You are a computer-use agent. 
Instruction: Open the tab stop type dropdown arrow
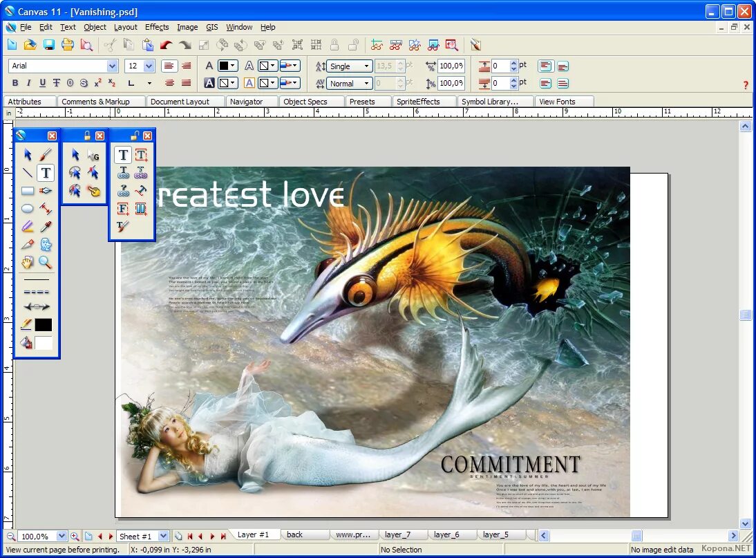tap(149, 83)
